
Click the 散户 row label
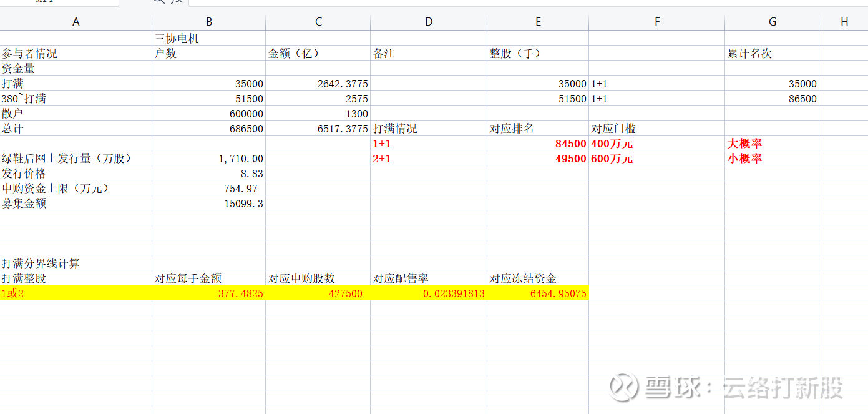(x=76, y=113)
